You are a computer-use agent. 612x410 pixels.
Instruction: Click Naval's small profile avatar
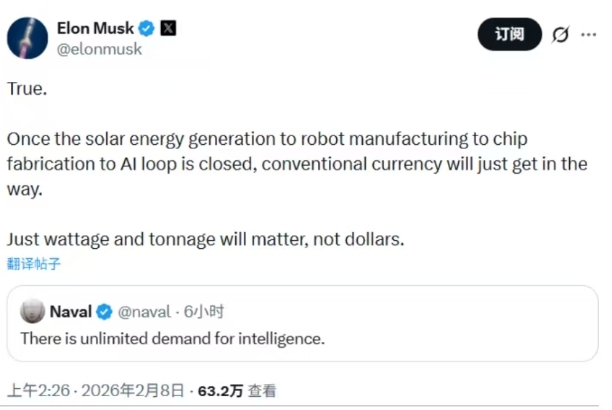(x=33, y=311)
